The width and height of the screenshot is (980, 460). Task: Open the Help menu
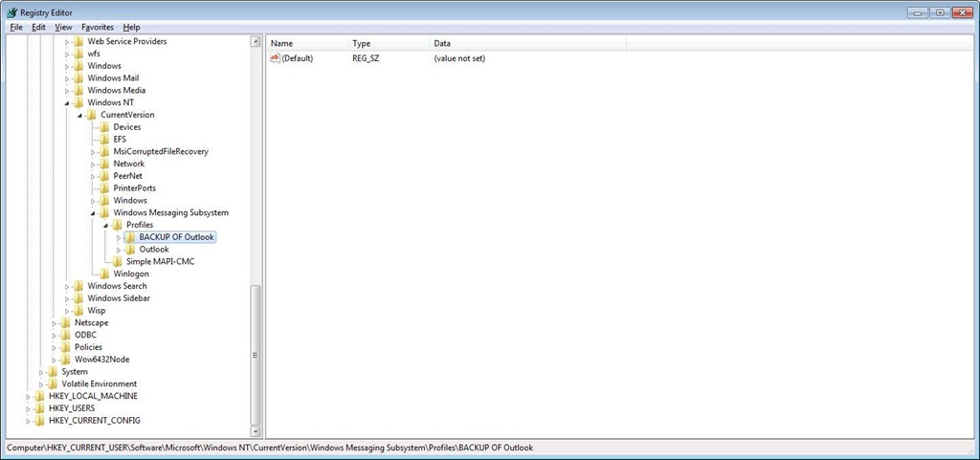[x=131, y=28]
